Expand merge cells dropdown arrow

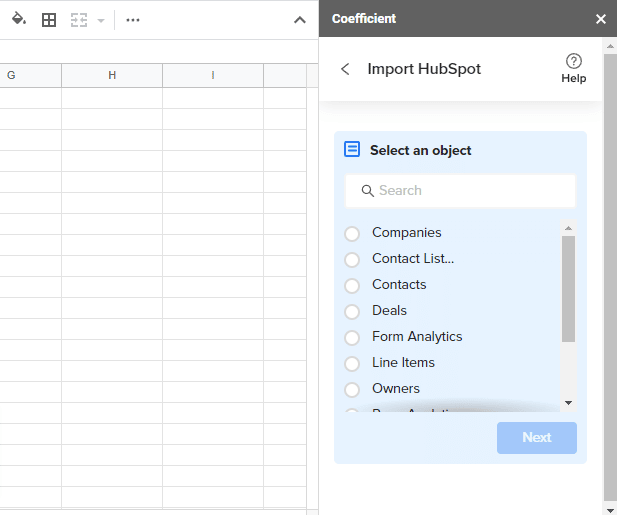101,20
